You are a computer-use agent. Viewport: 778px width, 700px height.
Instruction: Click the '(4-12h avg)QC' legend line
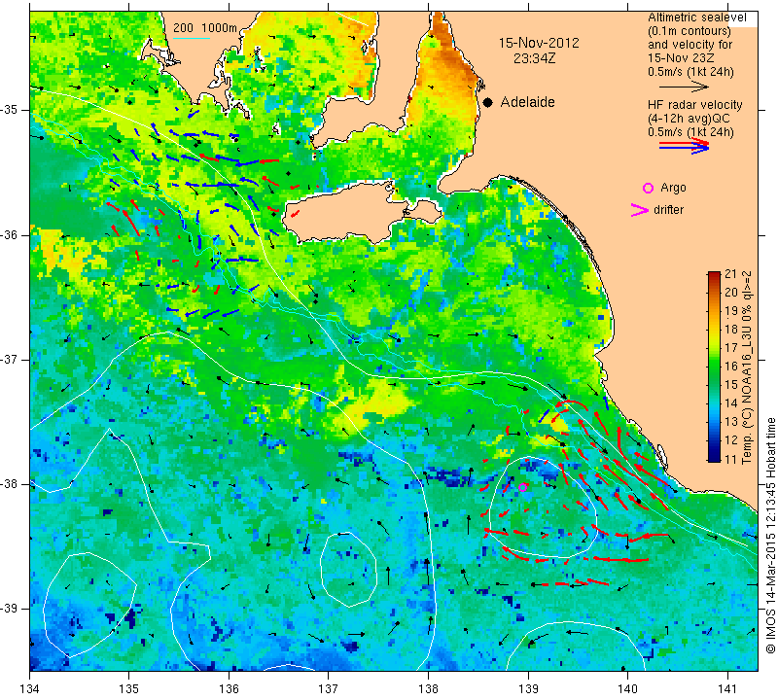(x=689, y=119)
